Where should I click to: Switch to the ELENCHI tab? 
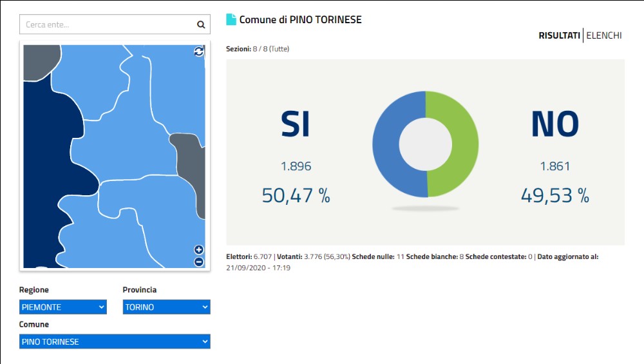pyautogui.click(x=603, y=35)
